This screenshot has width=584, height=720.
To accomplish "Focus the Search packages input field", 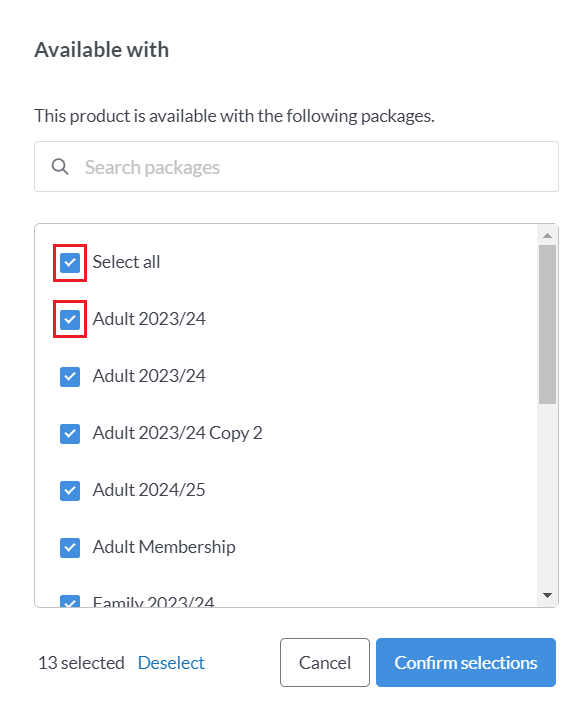I will coord(296,167).
